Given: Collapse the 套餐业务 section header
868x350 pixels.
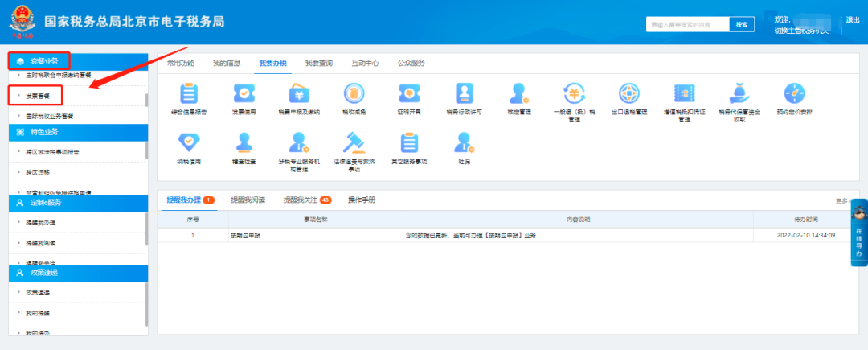Looking at the screenshot, I should pyautogui.click(x=78, y=61).
